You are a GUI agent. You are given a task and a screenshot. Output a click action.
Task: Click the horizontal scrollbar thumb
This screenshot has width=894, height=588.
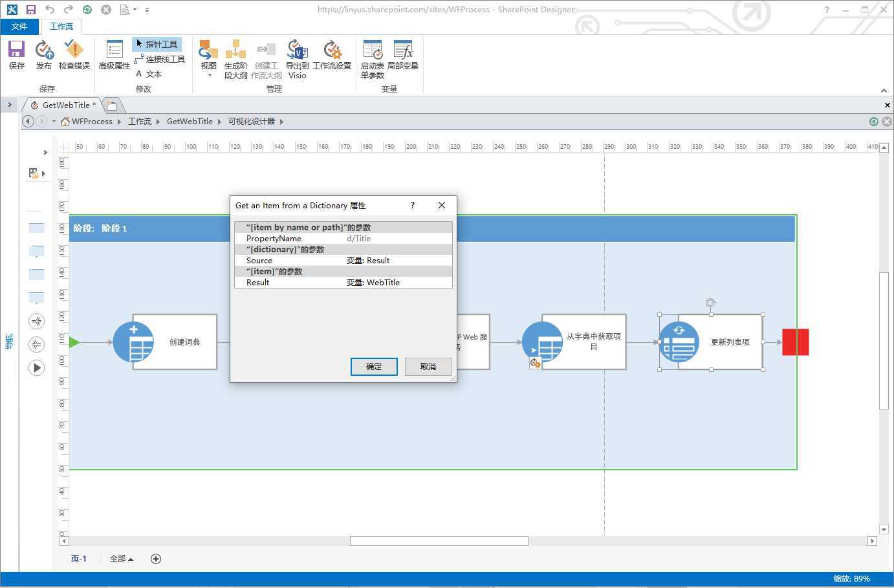pos(439,541)
